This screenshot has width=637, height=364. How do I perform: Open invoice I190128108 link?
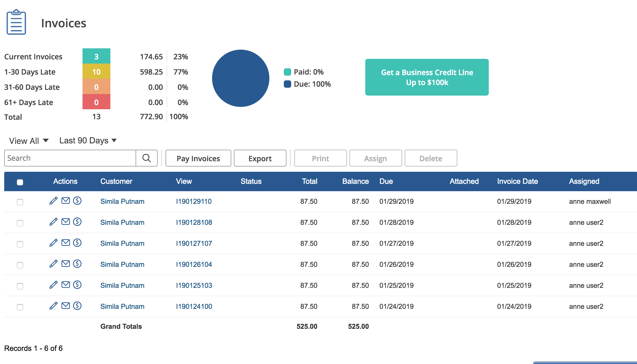tap(194, 222)
